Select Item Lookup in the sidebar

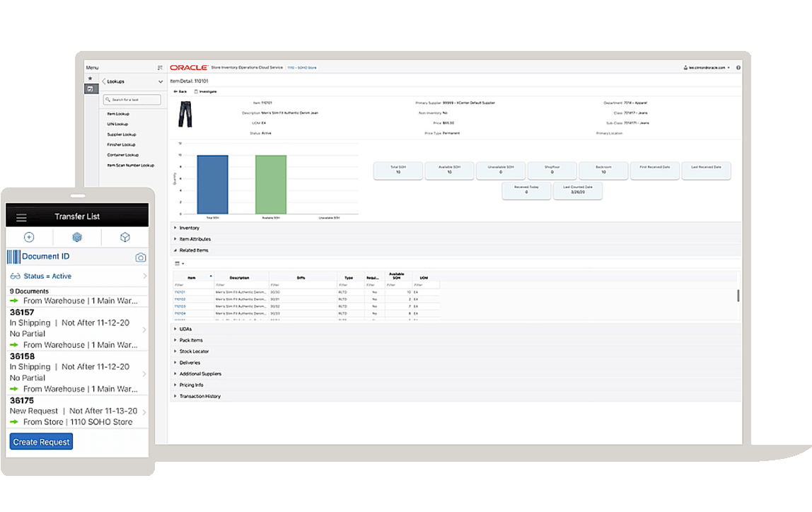tap(120, 113)
